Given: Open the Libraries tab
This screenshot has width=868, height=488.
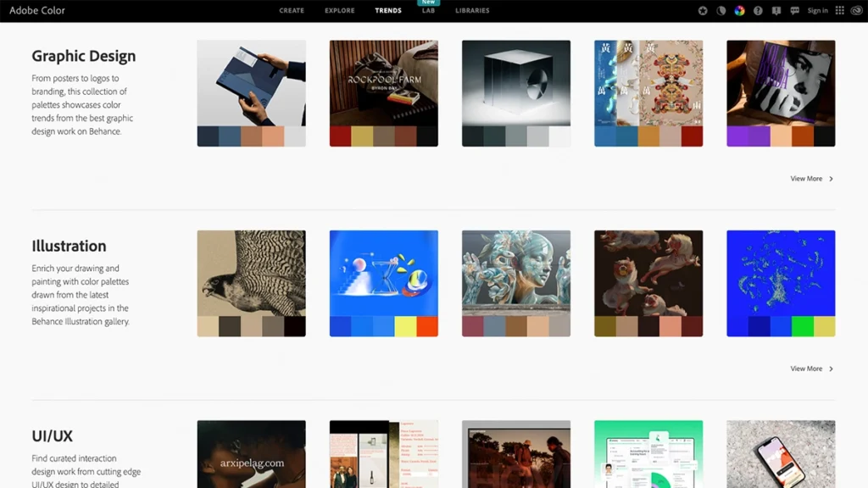Looking at the screenshot, I should coord(472,10).
